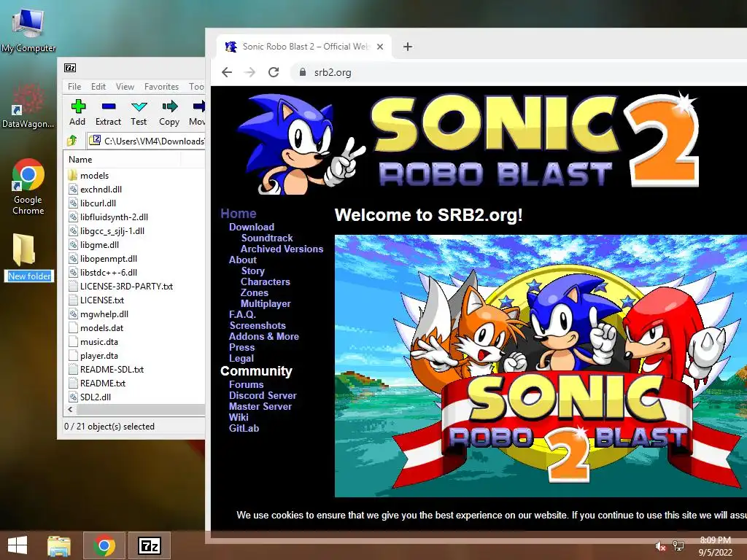Click the Add button in 7-Zip toolbar

(77, 113)
